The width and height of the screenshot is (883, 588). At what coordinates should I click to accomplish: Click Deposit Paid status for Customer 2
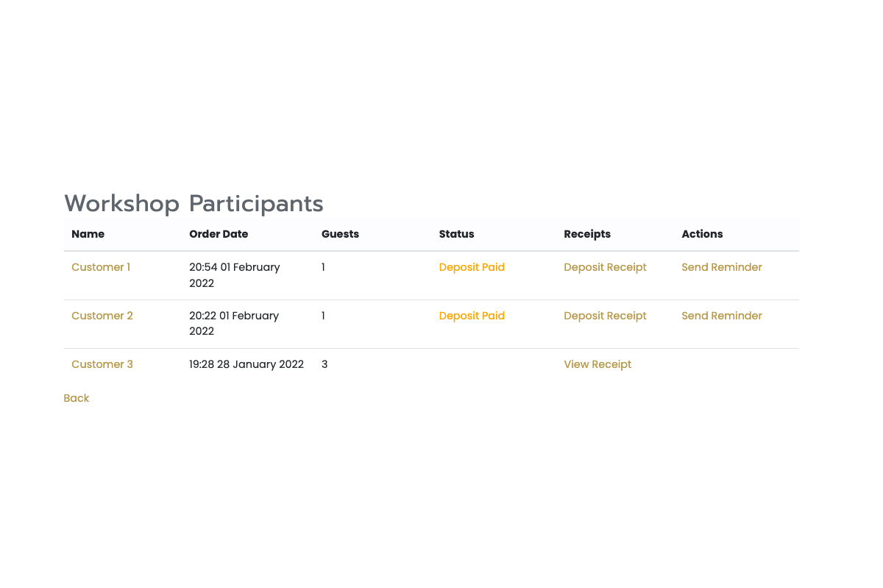click(472, 316)
